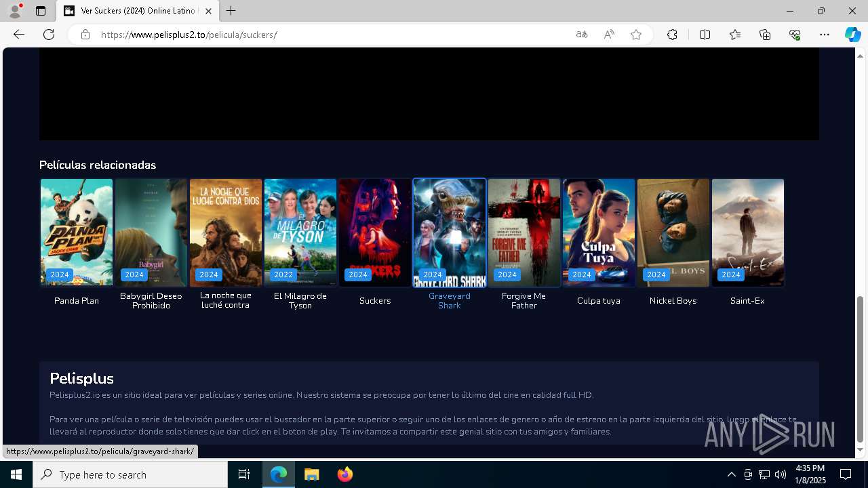Open Firefox taskbar icon

(x=345, y=474)
